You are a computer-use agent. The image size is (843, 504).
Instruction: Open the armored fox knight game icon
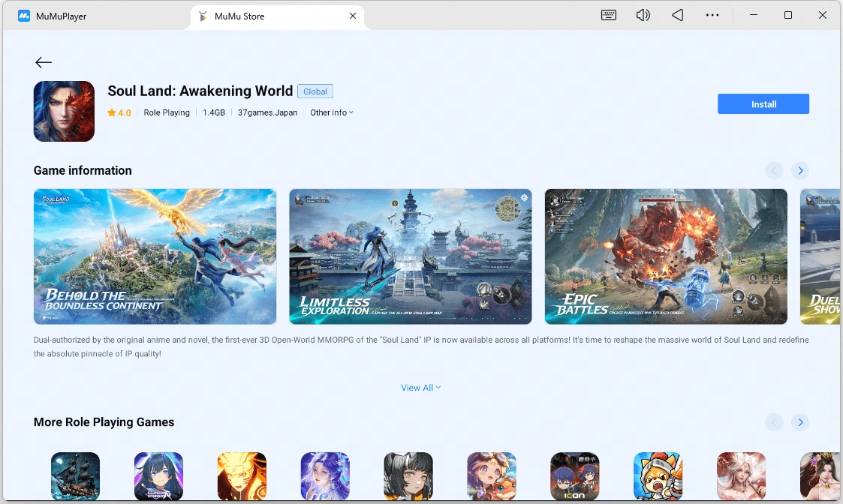pyautogui.click(x=658, y=476)
